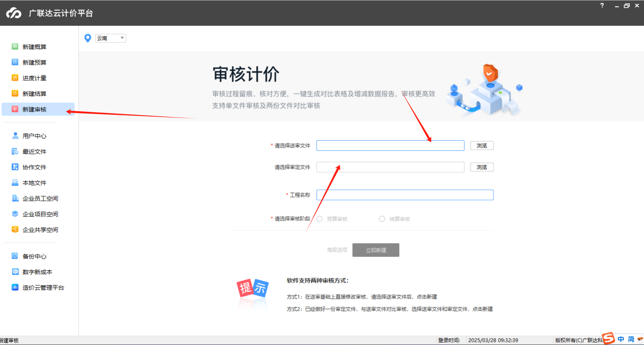Screen dimensions: 644x345
Task: Click 浏览 button for 审定文件
Action: tap(482, 167)
